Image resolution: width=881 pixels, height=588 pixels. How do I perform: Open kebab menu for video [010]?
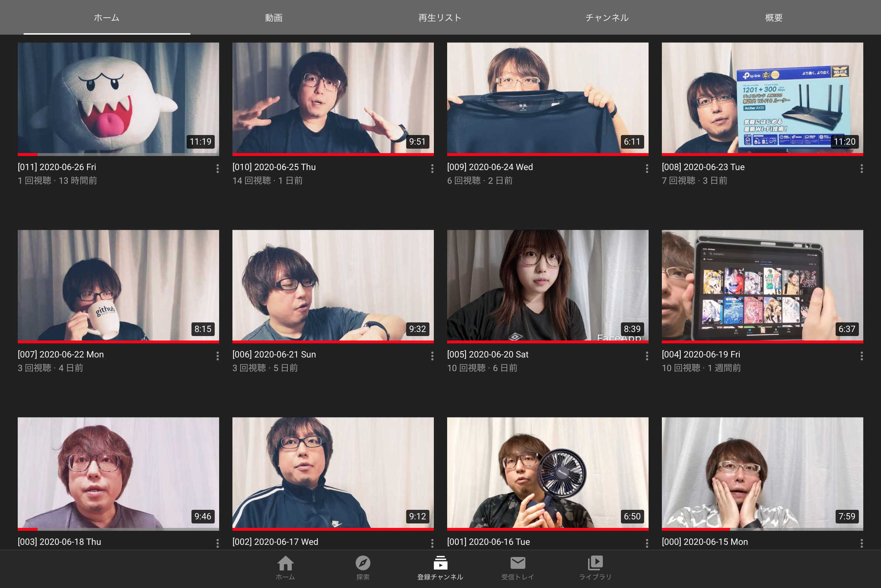[432, 169]
